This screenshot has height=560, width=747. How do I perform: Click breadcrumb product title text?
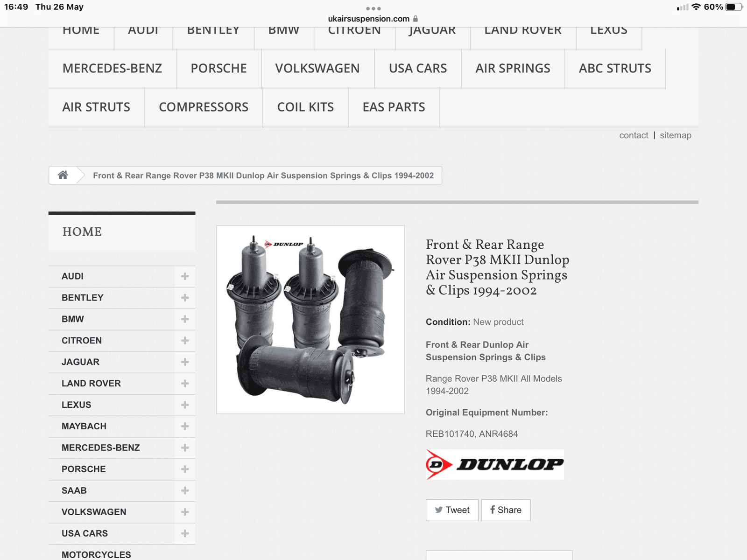tap(263, 175)
